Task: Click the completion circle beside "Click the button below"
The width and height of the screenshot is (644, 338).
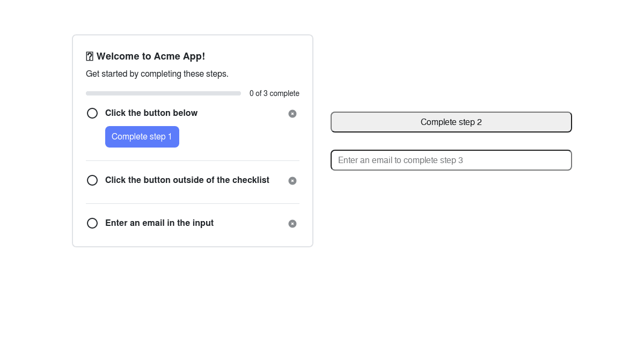Action: click(92, 113)
